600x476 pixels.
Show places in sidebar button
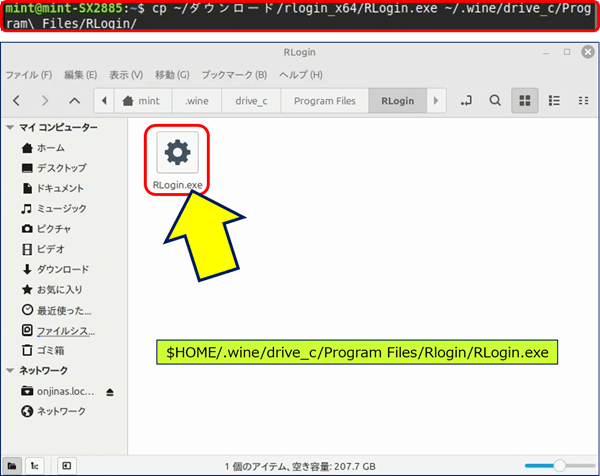(12, 466)
